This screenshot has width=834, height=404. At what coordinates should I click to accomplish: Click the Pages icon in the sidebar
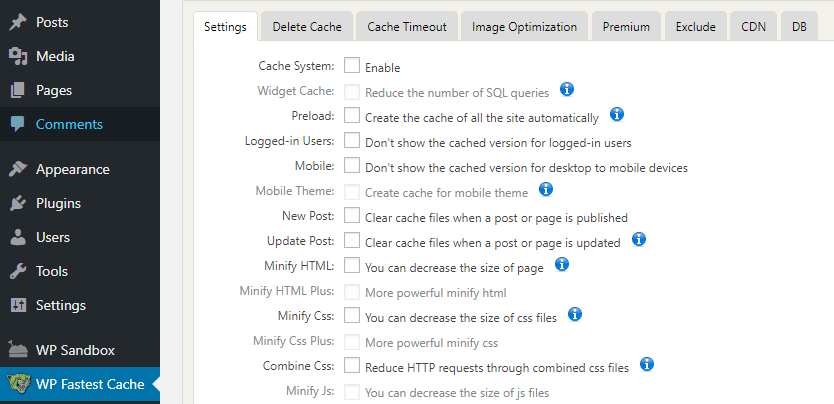[x=18, y=90]
